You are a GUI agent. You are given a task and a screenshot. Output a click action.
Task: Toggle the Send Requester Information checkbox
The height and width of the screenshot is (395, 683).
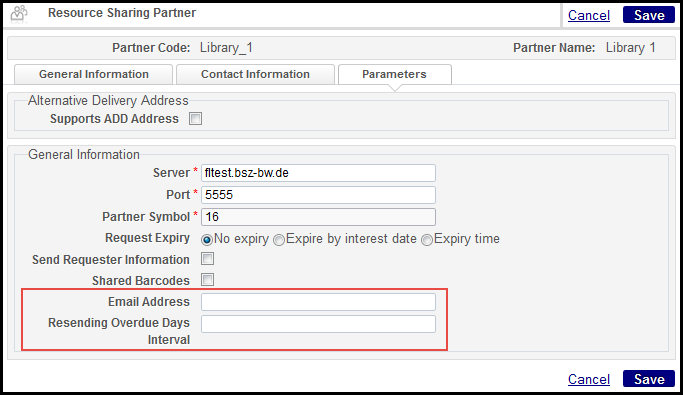[208, 259]
